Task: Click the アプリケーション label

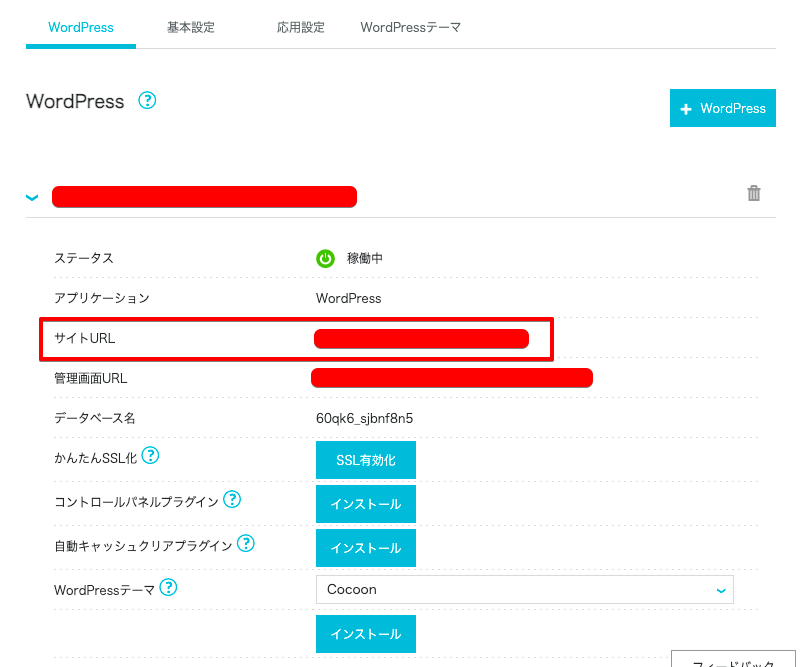Action: (x=102, y=298)
